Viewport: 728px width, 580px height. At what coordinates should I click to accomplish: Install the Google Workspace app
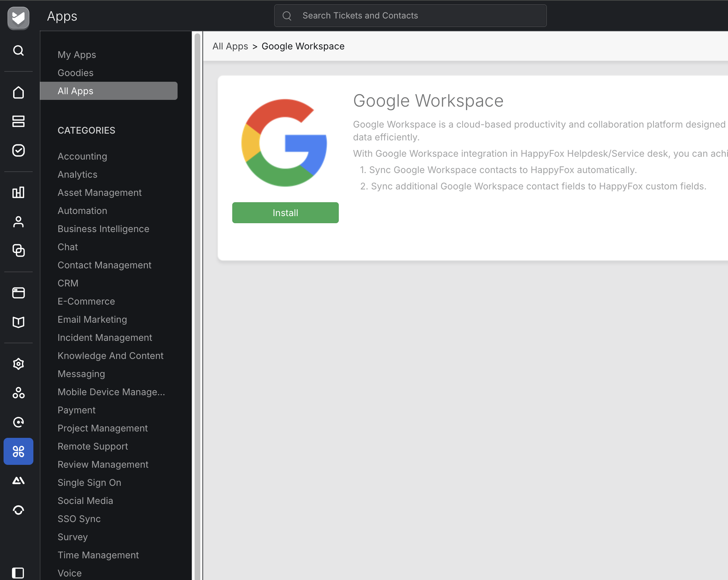(x=286, y=213)
